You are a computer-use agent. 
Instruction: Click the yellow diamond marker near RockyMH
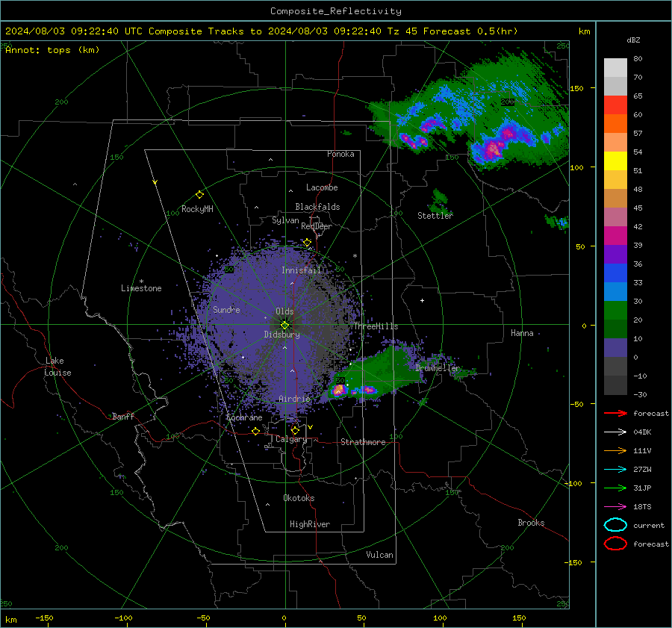coord(199,195)
